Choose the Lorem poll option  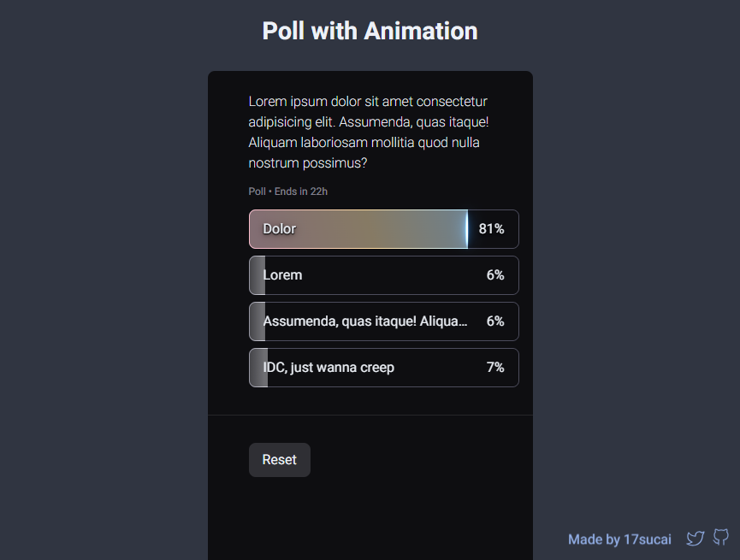[383, 275]
